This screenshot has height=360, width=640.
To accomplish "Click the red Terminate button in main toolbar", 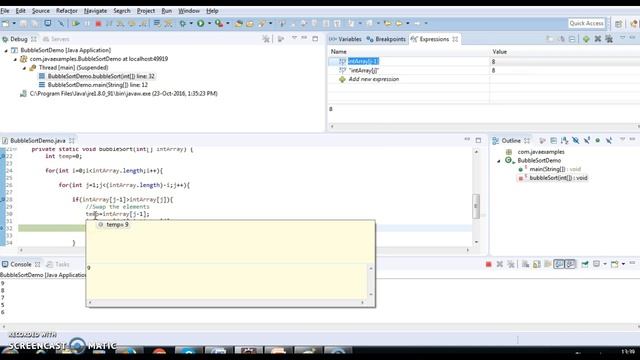I will [x=98, y=24].
